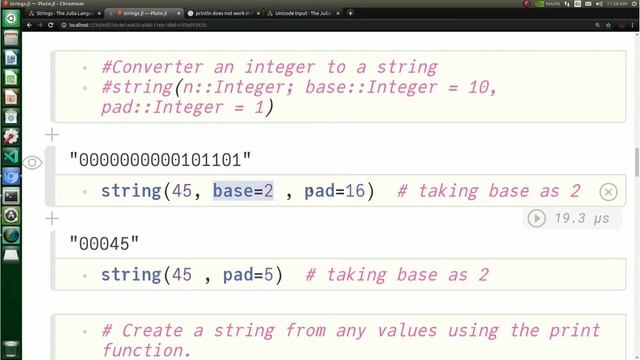Click the #Converter an integer comment line
Screen dimensions: 640x360
pos(269,67)
